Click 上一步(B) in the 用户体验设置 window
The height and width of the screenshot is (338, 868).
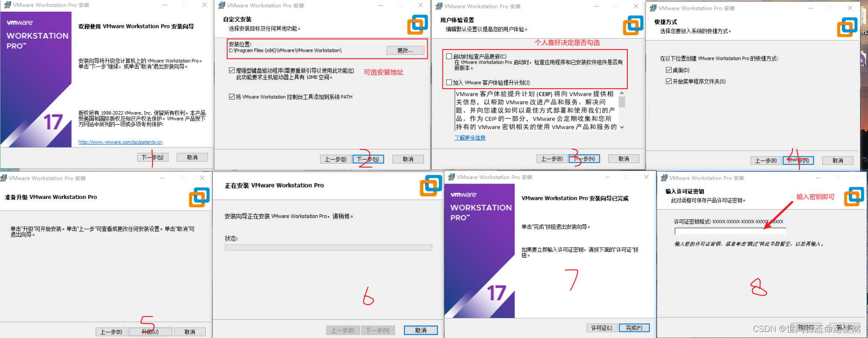(x=552, y=159)
